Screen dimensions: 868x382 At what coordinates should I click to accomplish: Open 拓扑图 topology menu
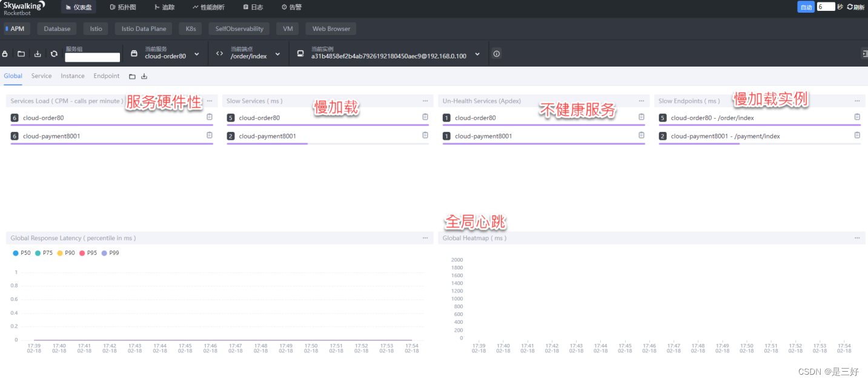123,7
